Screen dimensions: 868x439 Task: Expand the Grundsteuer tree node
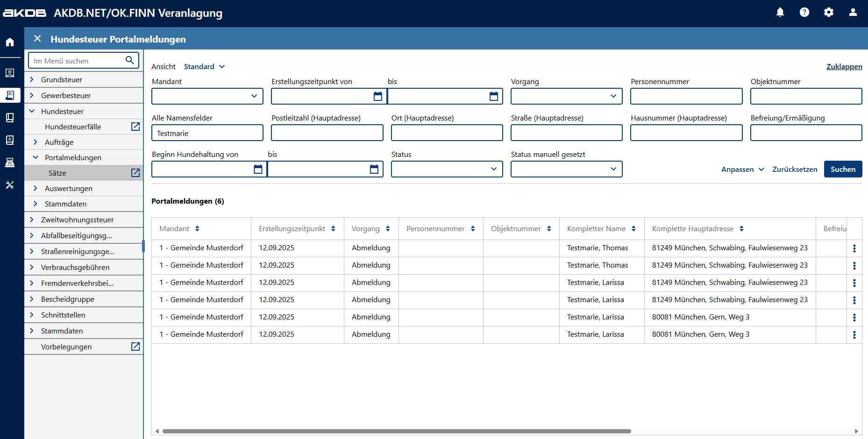[x=32, y=79]
